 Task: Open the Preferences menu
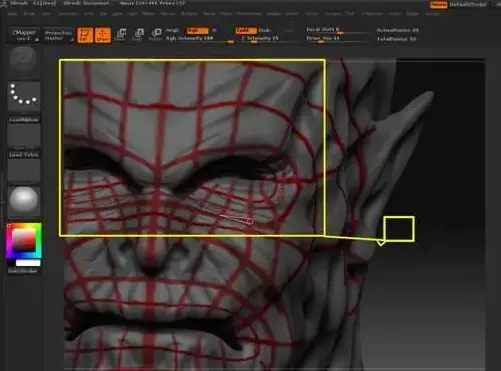249,14
